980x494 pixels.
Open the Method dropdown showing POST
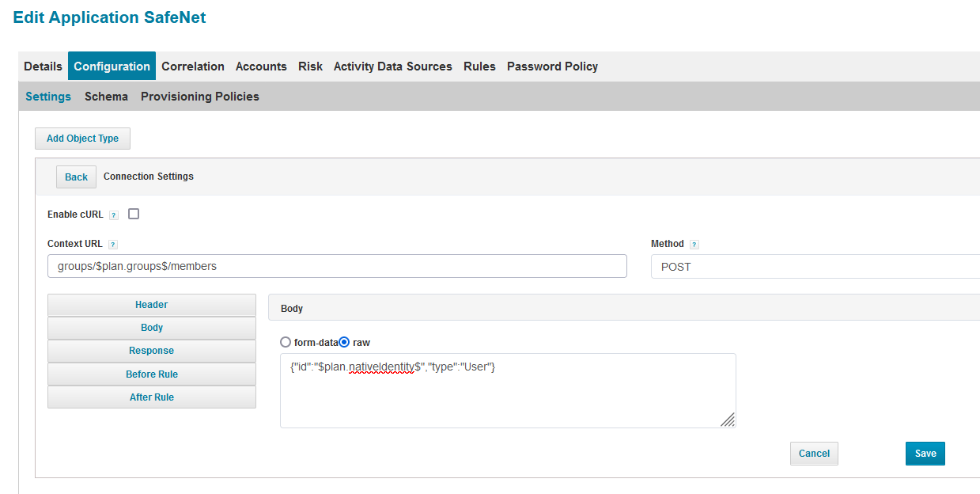tap(815, 267)
